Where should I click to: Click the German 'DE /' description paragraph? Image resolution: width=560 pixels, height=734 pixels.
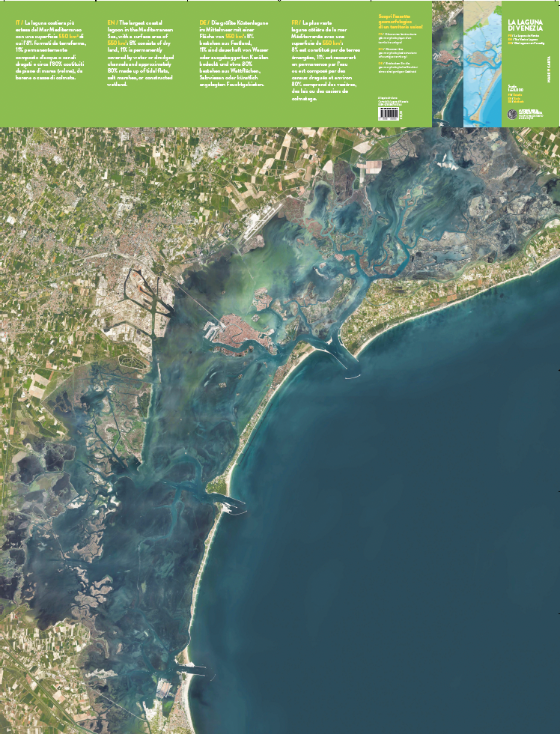click(234, 53)
